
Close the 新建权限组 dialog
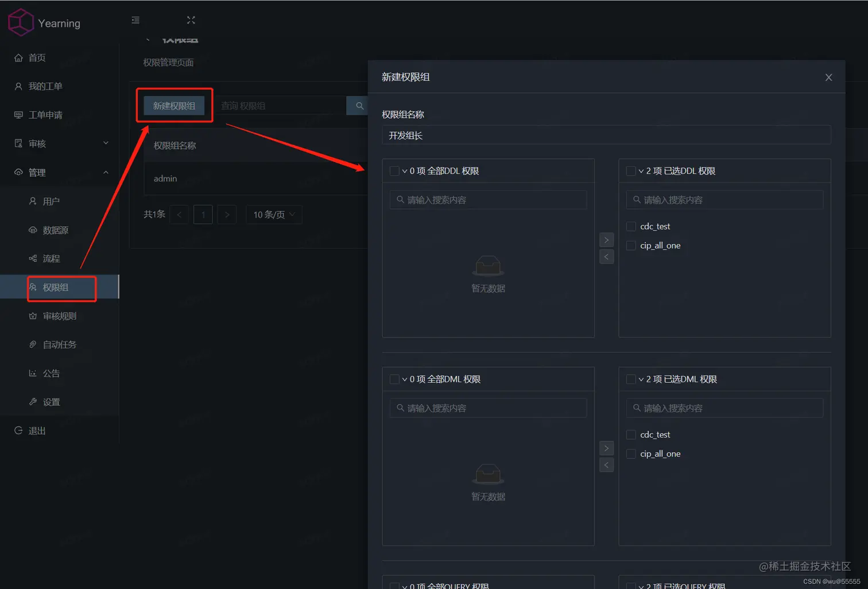[x=828, y=77]
